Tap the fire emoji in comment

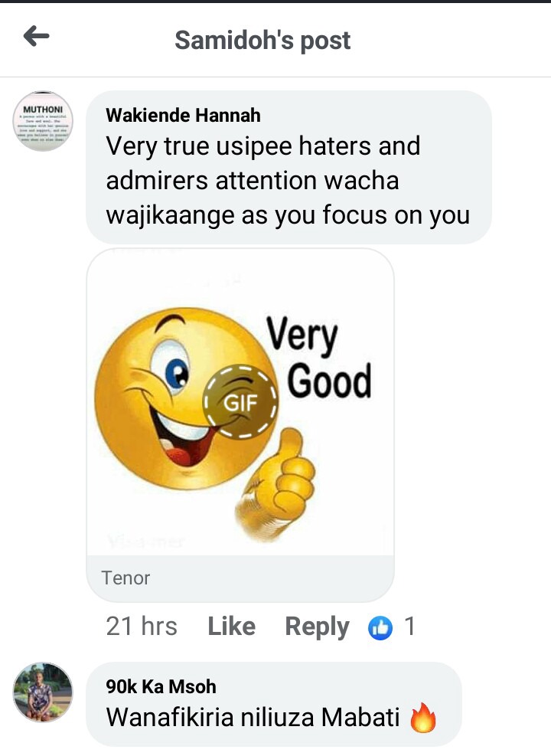click(423, 718)
